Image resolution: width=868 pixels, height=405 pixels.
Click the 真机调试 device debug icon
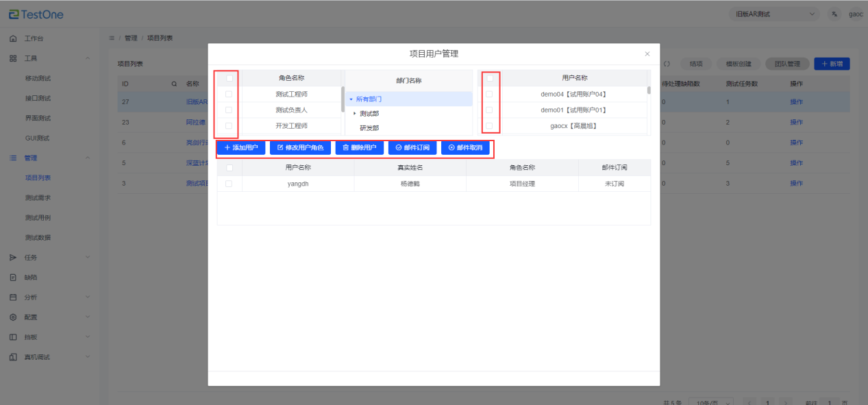coord(13,357)
